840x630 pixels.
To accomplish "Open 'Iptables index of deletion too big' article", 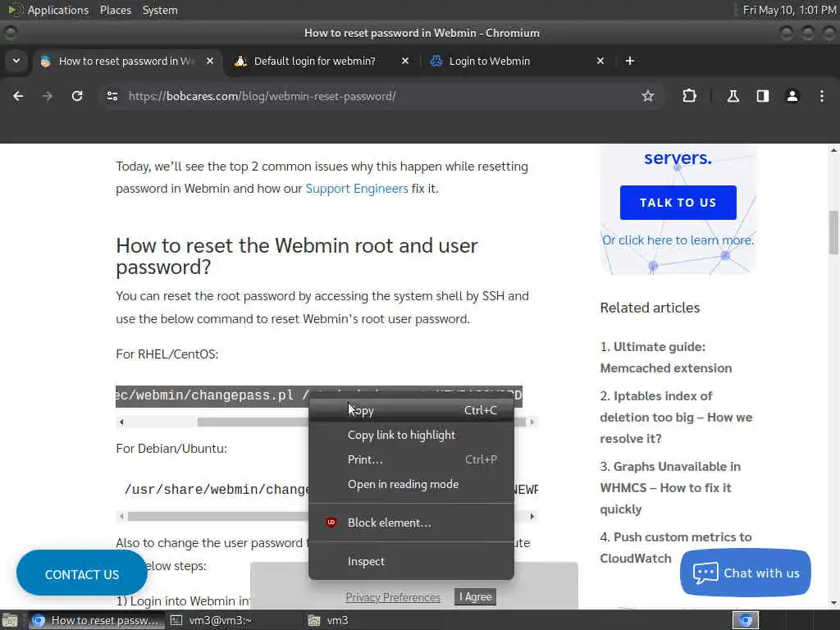I will point(676,418).
